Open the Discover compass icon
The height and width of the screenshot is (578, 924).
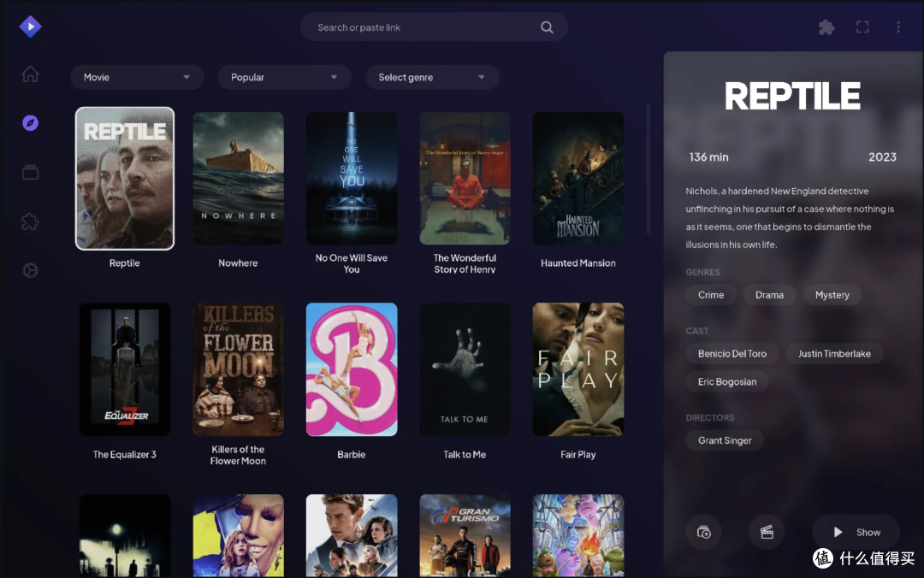(31, 123)
